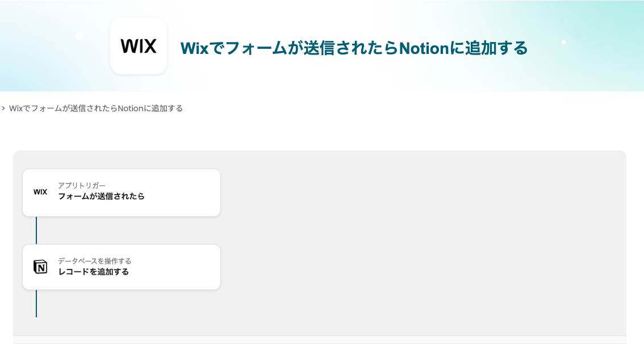This screenshot has width=644, height=353.
Task: Collapse the trigger card via its header
Action: point(121,192)
